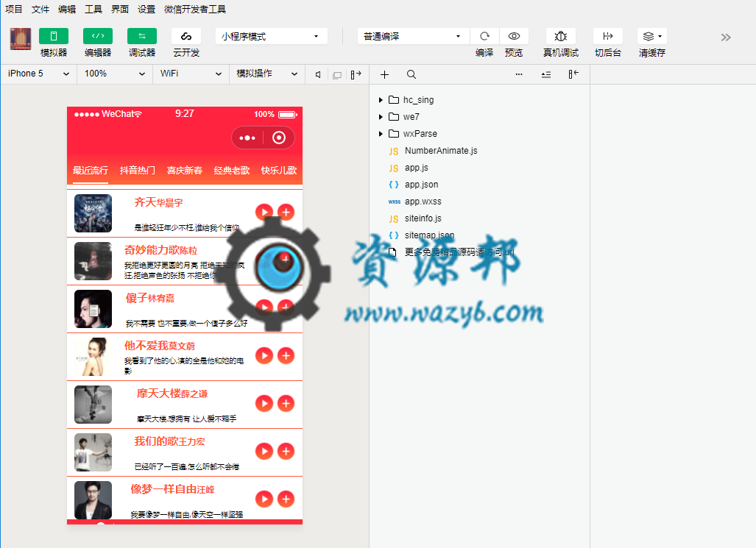
Task: Toggle the 调试器 debugger panel button
Action: (x=142, y=36)
